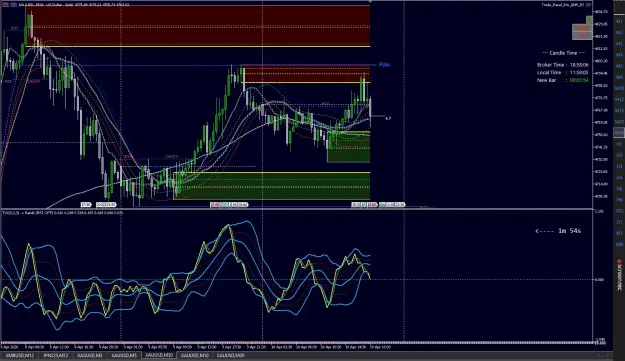This screenshot has height=361, width=625.
Task: Open the XAUUSD,M5 chart tab
Action: point(124,355)
